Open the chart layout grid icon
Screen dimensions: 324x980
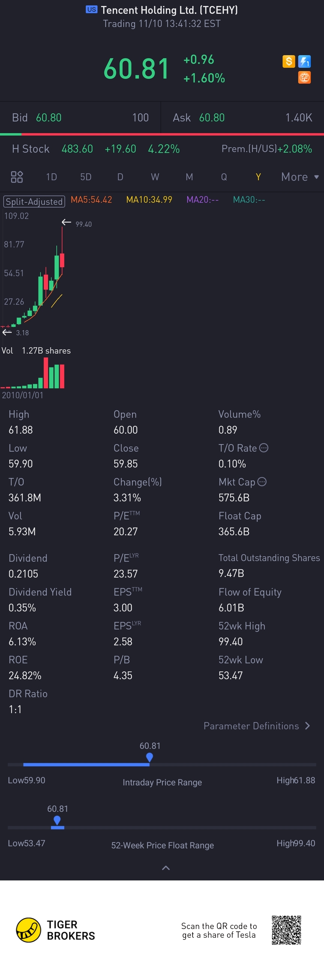[17, 177]
